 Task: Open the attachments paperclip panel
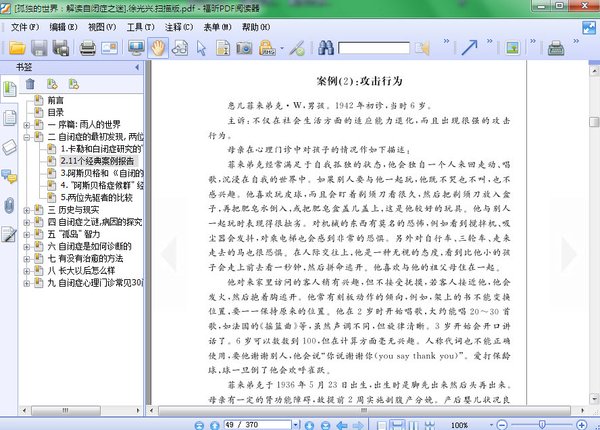click(9, 206)
